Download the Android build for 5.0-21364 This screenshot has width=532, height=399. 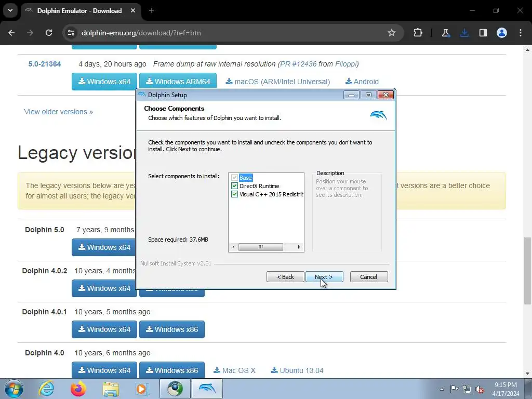coord(362,82)
